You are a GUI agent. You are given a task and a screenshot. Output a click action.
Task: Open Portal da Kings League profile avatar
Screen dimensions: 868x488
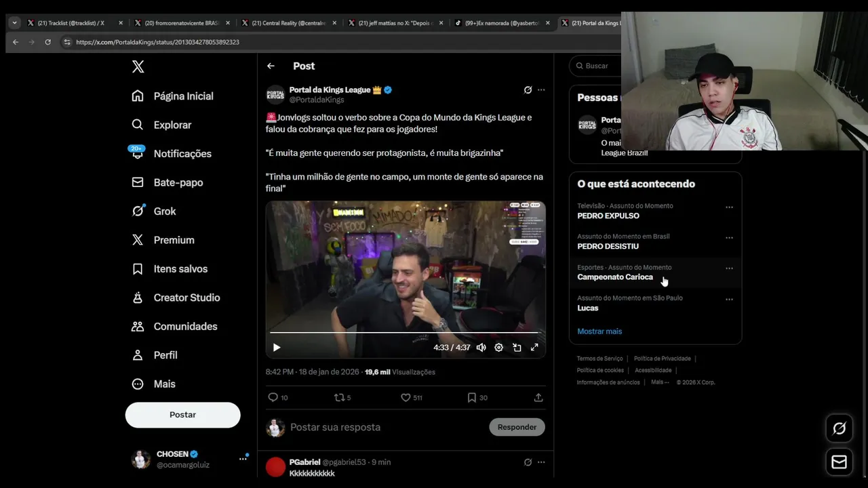pos(275,95)
